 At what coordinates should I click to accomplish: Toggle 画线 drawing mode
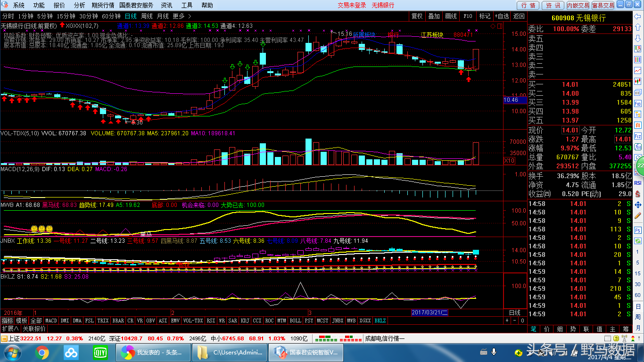click(451, 16)
